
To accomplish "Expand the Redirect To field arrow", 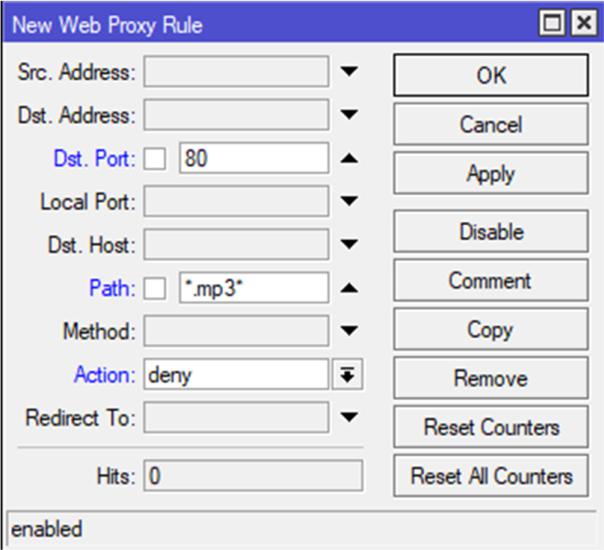I will pos(348,418).
